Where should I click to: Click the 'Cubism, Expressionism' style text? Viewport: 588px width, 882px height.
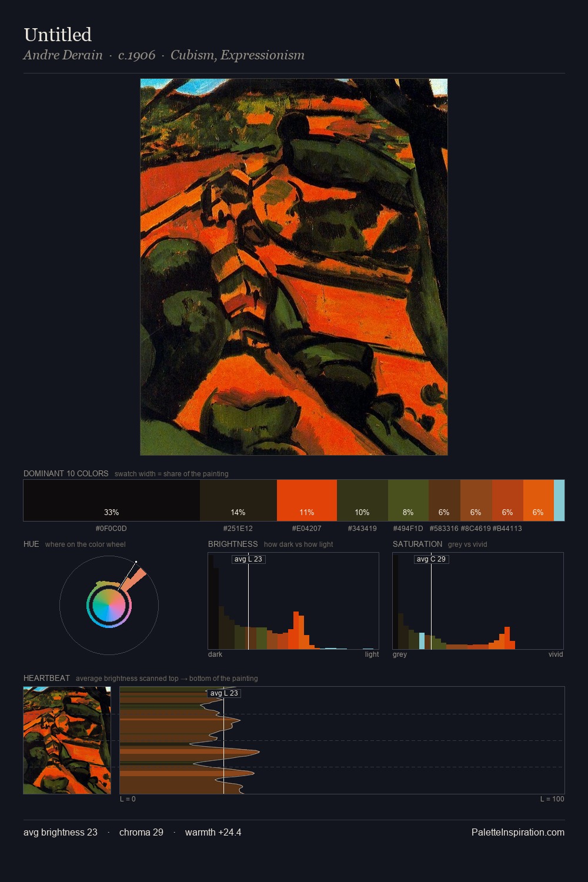tap(238, 55)
